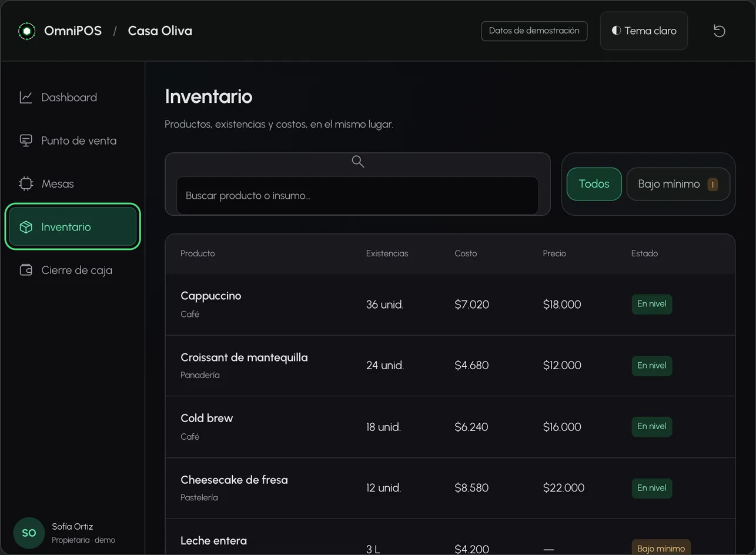Click the Cierre de caja wallet icon

click(x=26, y=270)
